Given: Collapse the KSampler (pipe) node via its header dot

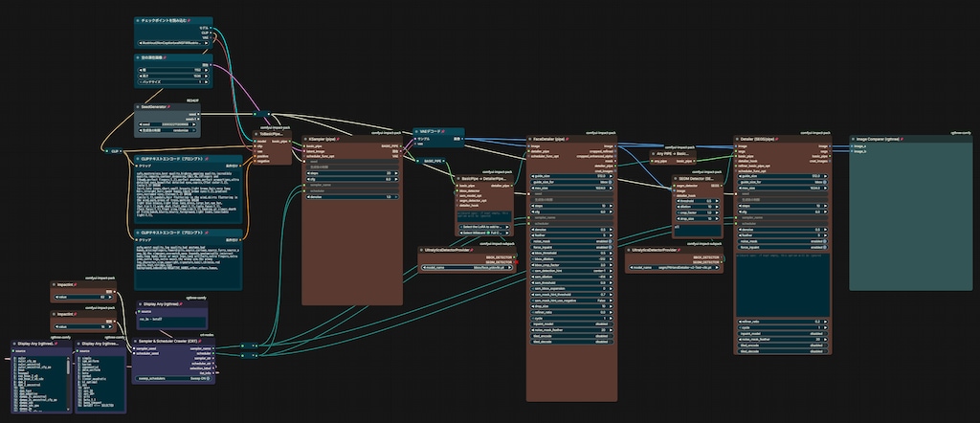Looking at the screenshot, I should [x=305, y=139].
